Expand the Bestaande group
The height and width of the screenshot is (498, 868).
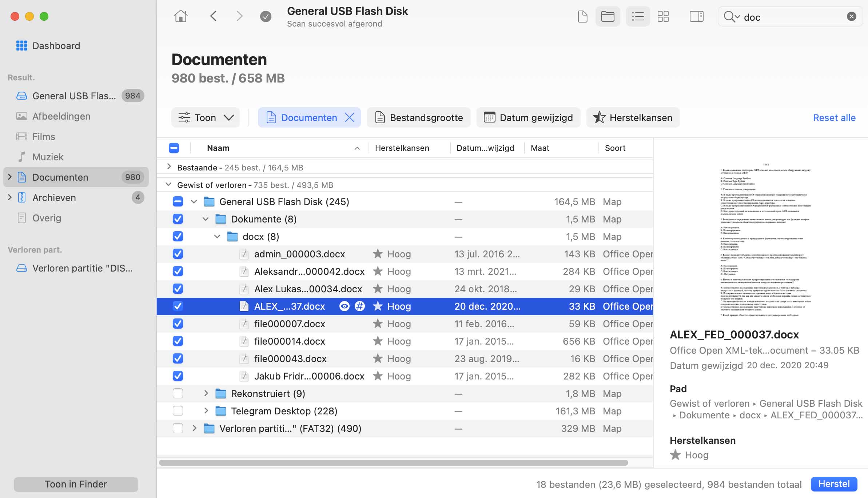point(169,167)
